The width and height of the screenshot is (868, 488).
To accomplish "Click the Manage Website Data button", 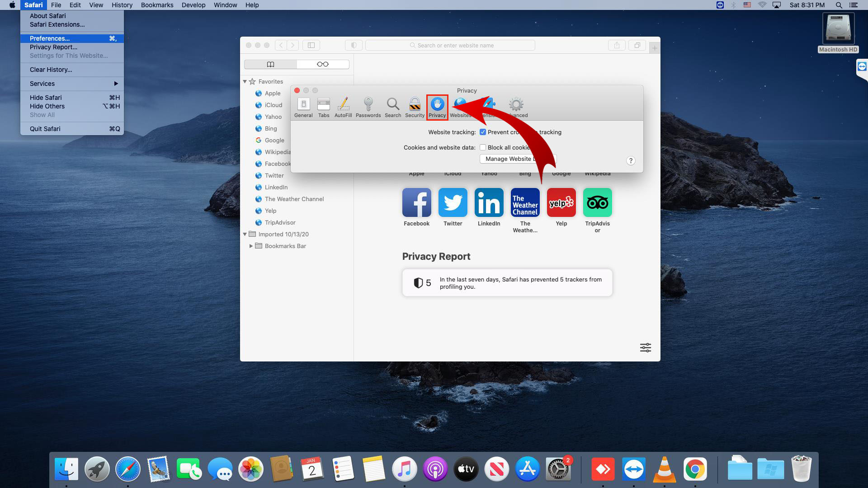I will tap(509, 159).
